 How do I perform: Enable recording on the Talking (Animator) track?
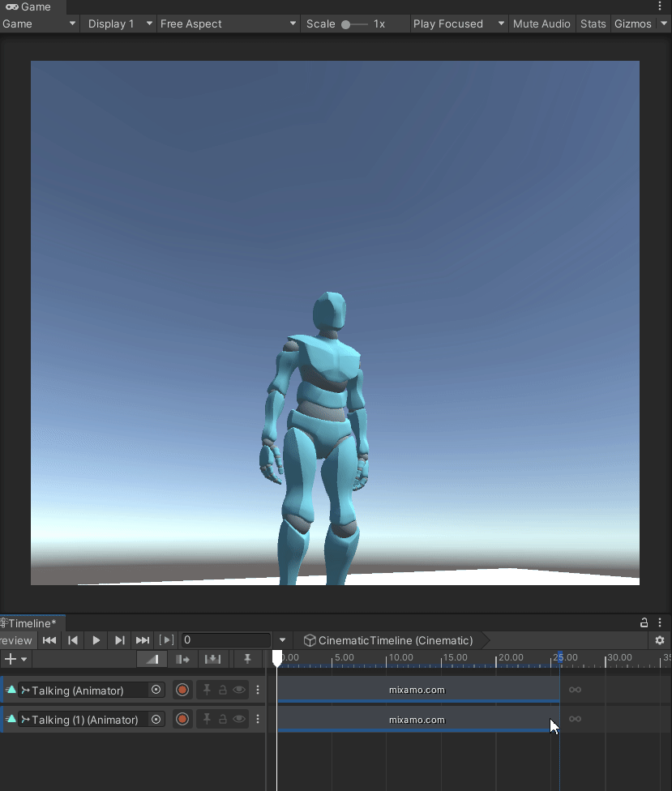[x=182, y=690]
